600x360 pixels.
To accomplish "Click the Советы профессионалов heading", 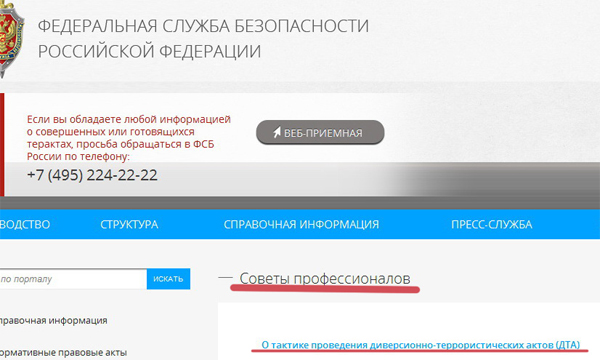I will [325, 279].
